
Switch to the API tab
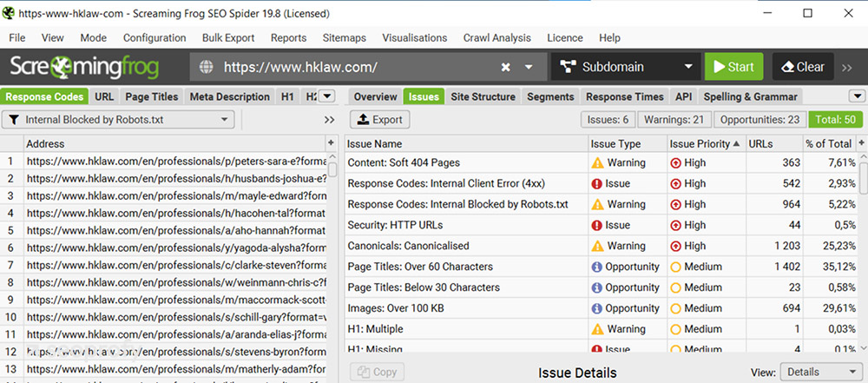click(x=684, y=96)
